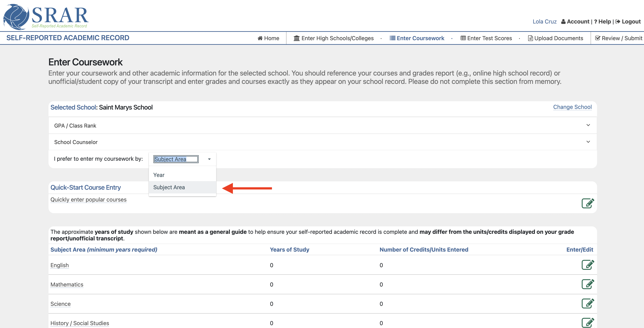Click the English row edit icon
This screenshot has width=644, height=328.
tap(588, 265)
